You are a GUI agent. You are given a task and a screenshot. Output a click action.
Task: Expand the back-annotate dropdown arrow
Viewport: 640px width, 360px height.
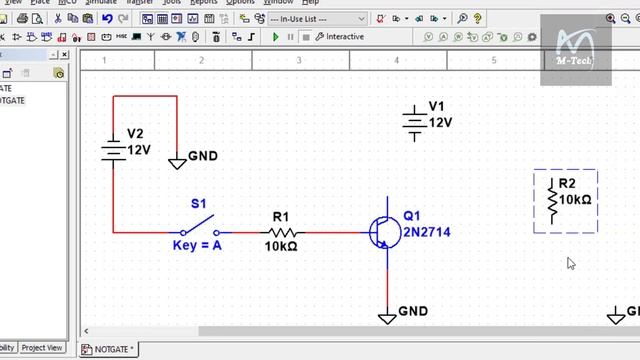pos(407,19)
